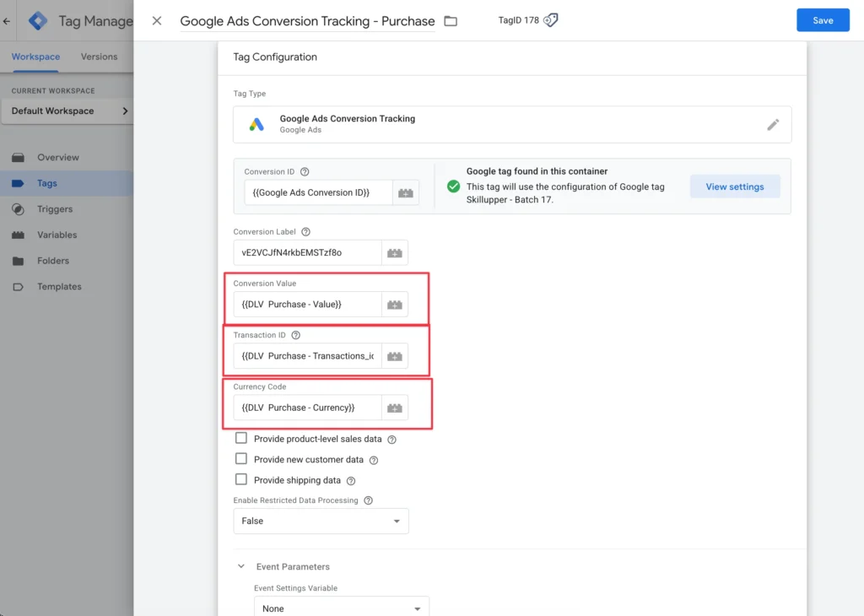The width and height of the screenshot is (864, 616).
Task: Insert variable for Conversion Label field
Action: point(395,253)
